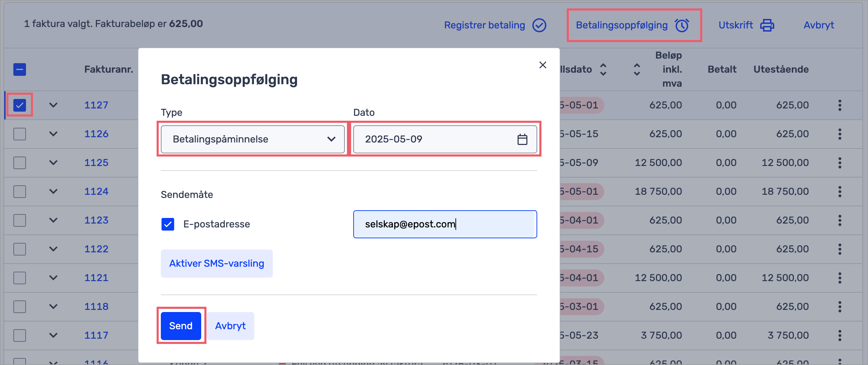The height and width of the screenshot is (365, 868).
Task: Click the 18 750,00 outstanding amount for 1124
Action: click(x=785, y=192)
